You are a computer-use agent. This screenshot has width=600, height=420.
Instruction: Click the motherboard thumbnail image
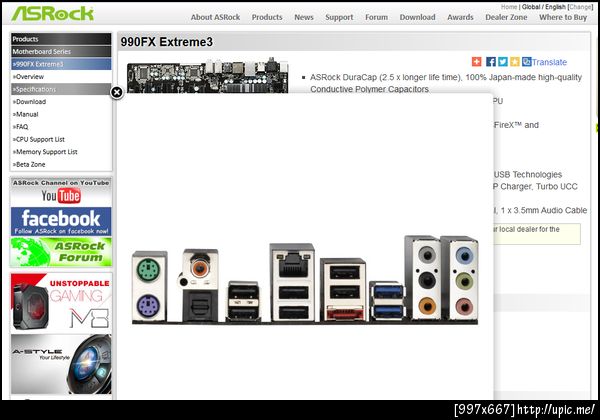[x=208, y=75]
